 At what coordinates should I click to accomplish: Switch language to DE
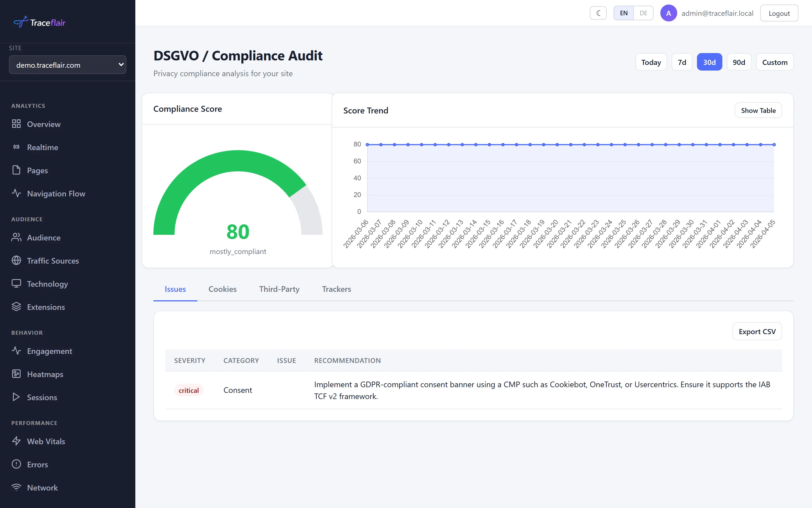tap(643, 13)
